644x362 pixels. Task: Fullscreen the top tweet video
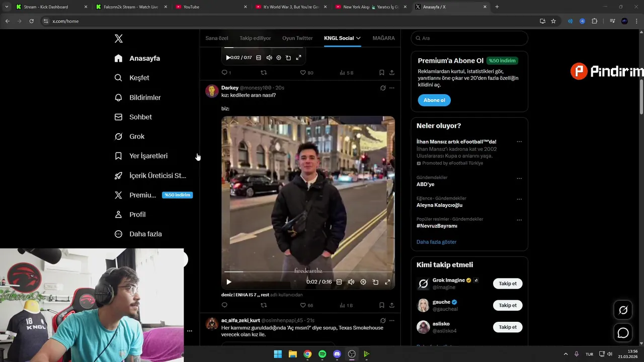tap(298, 58)
